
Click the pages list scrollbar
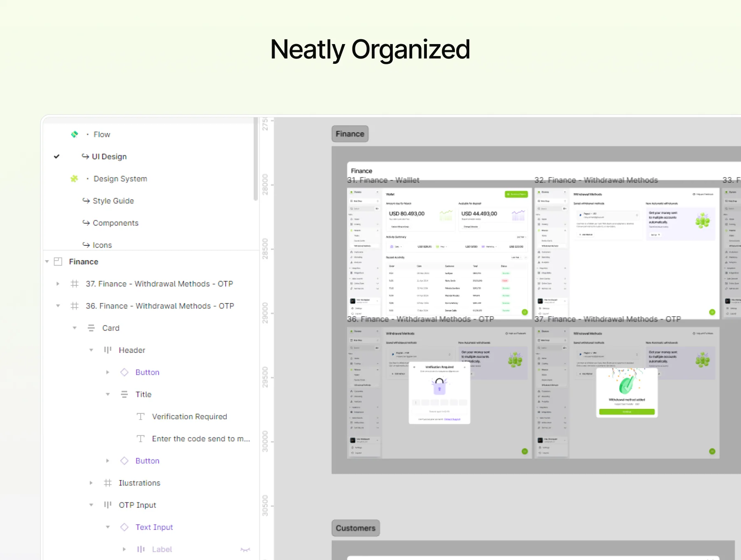coord(256,159)
